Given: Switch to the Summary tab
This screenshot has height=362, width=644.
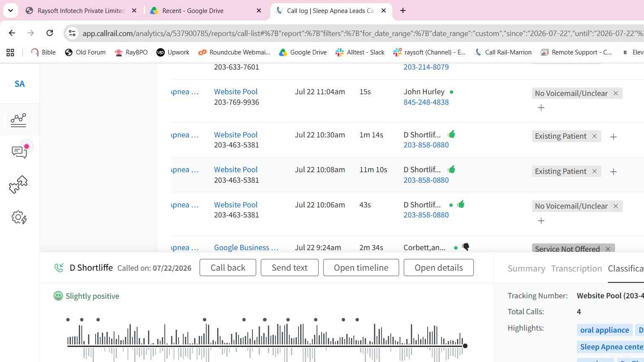Looking at the screenshot, I should tap(526, 269).
